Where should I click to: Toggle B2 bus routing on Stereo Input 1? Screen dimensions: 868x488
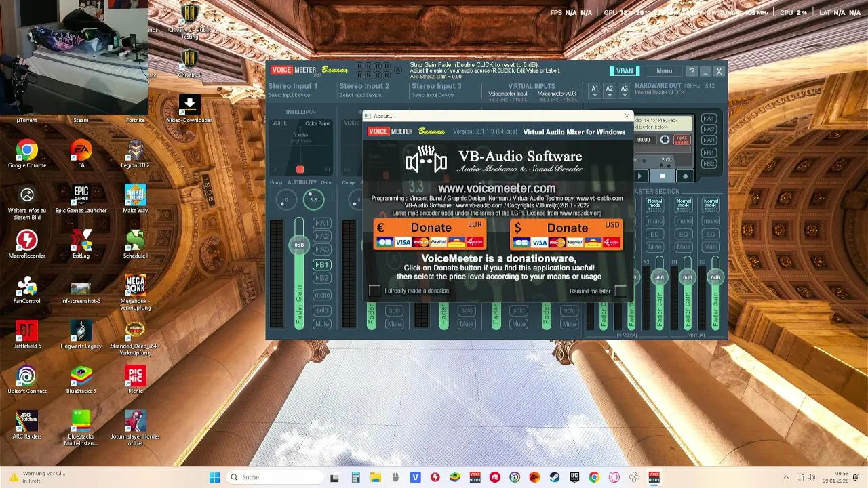[322, 278]
